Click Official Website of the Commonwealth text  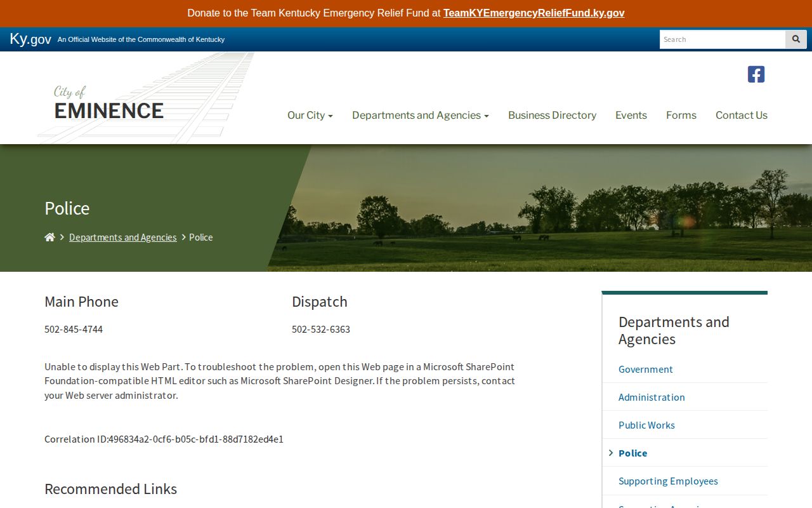[141, 39]
